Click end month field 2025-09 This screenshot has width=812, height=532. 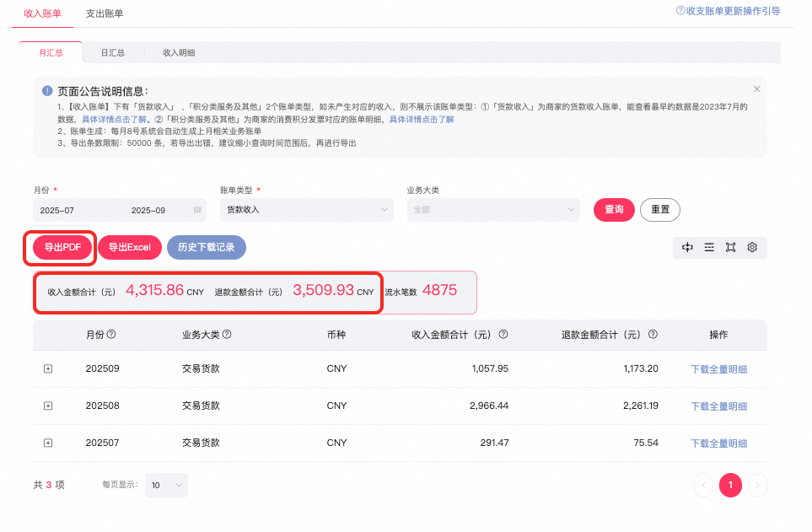148,210
